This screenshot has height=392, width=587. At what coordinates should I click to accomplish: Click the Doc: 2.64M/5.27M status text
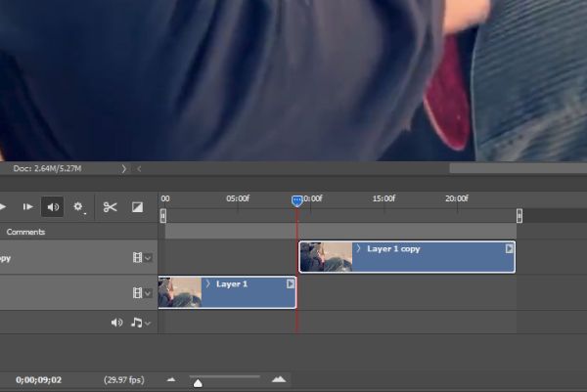(47, 169)
